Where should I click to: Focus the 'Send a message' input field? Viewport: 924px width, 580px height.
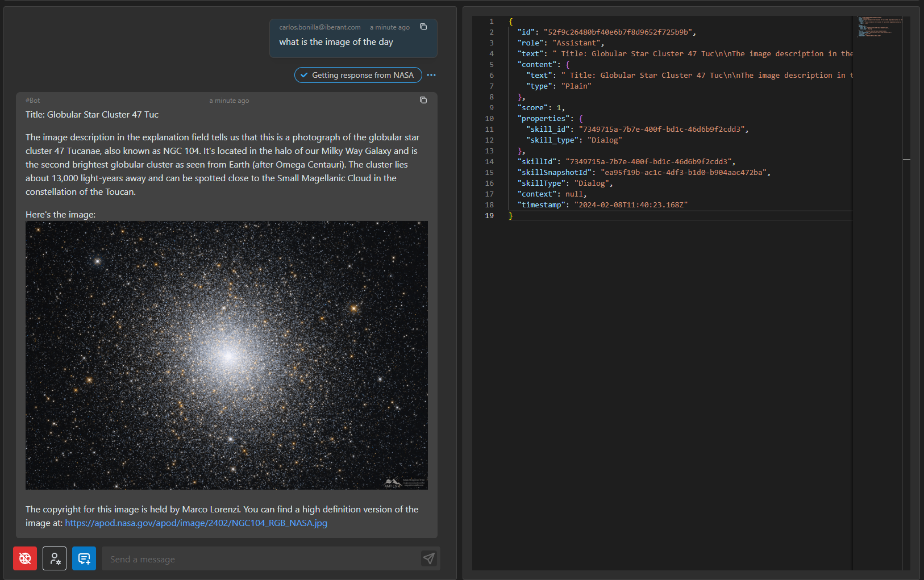point(261,559)
